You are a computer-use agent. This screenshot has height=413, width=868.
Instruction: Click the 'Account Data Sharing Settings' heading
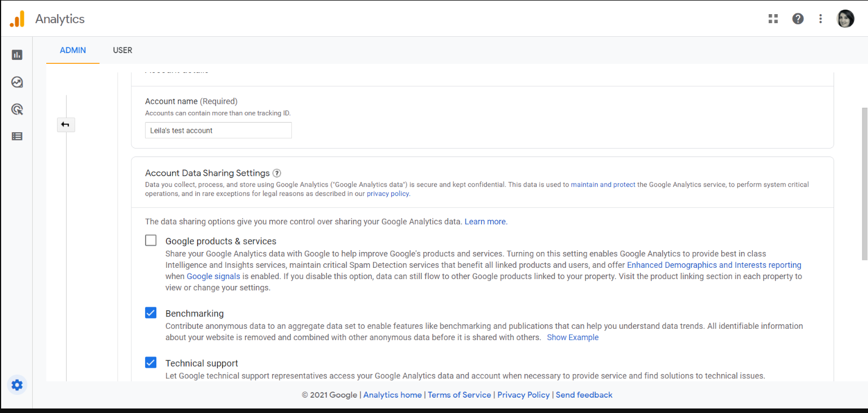point(207,173)
